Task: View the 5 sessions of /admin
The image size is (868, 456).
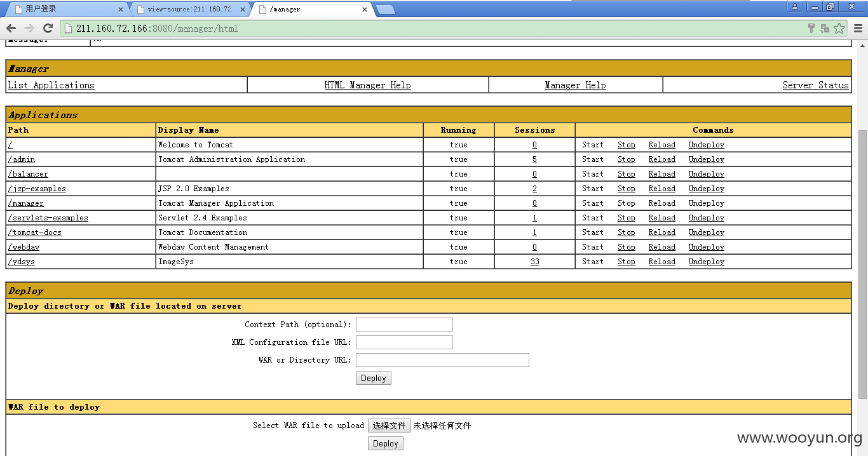Action: 535,159
